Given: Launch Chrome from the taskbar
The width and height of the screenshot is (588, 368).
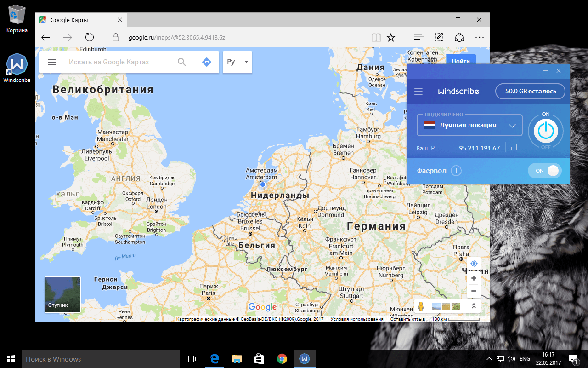Looking at the screenshot, I should pos(282,359).
